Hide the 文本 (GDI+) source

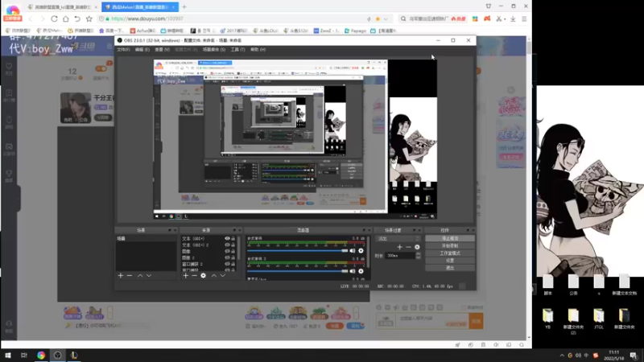point(227,238)
